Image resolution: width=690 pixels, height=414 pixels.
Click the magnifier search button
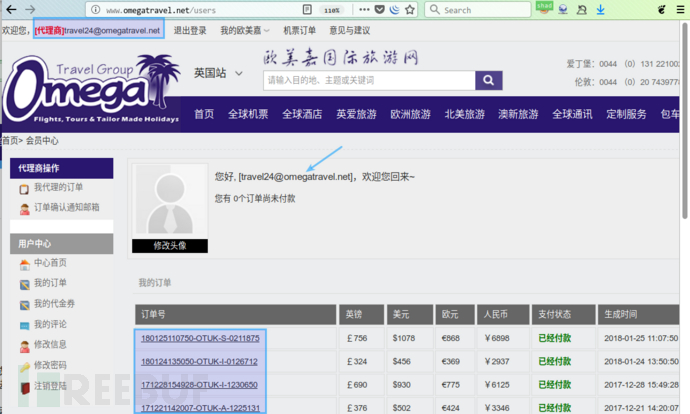488,81
